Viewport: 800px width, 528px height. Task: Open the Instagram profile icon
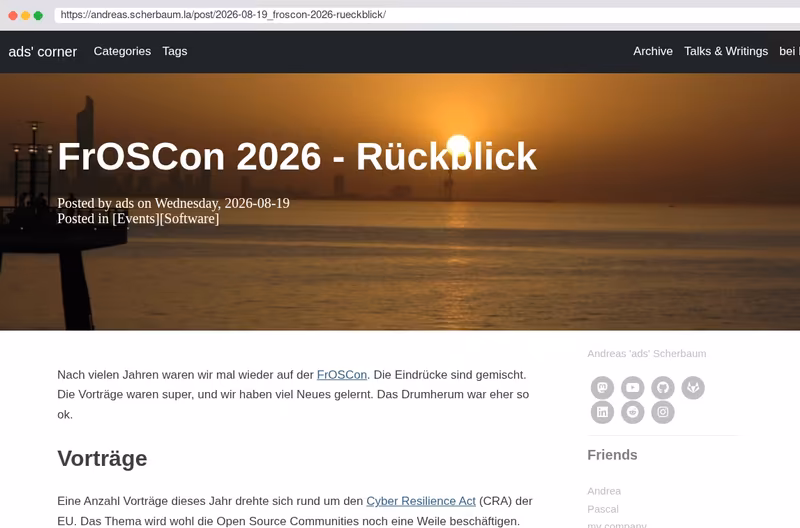663,412
